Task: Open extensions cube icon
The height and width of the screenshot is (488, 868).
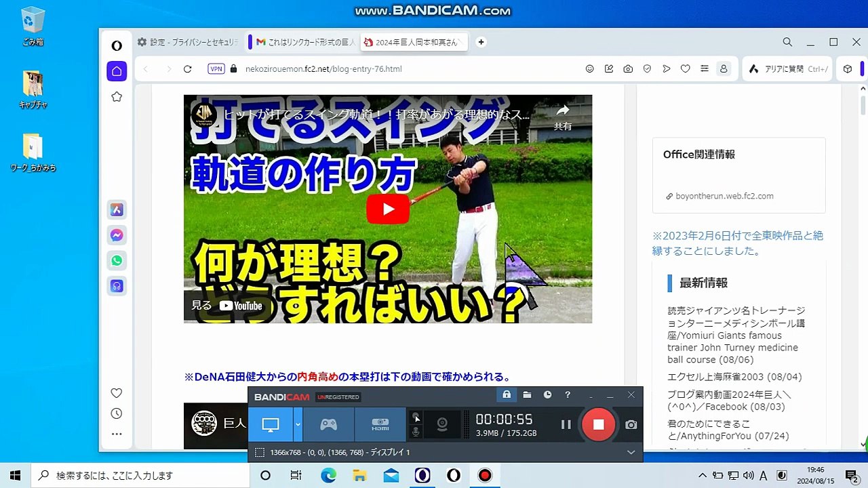Action: [848, 69]
